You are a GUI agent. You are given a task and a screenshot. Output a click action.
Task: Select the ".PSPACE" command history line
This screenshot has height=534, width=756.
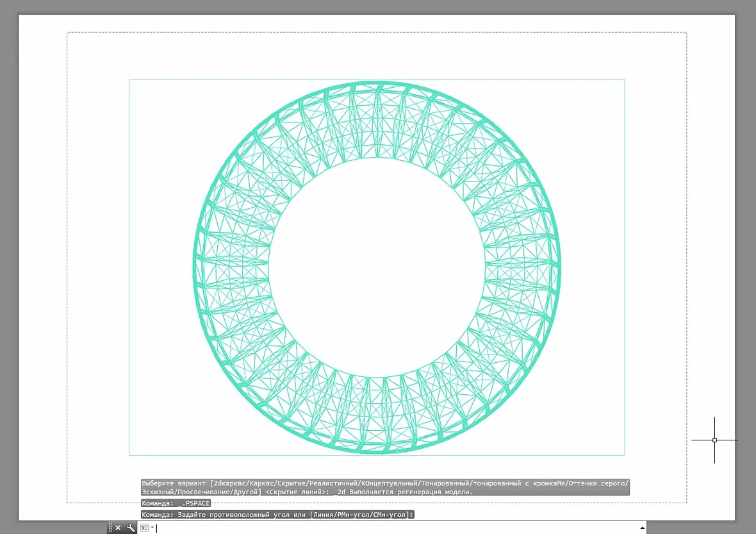[x=176, y=503]
